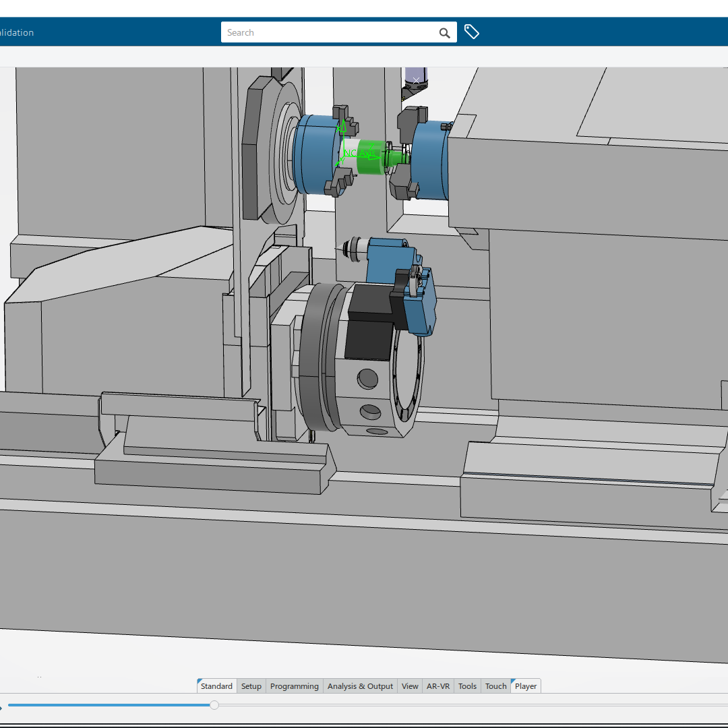The width and height of the screenshot is (728, 728).
Task: Click the magnifier search icon
Action: [444, 32]
